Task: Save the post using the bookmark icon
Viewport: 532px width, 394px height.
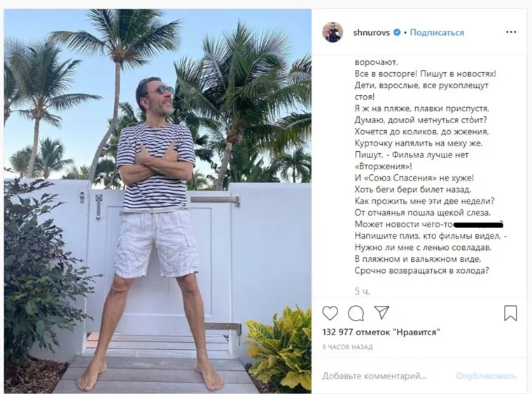Action: pos(510,313)
